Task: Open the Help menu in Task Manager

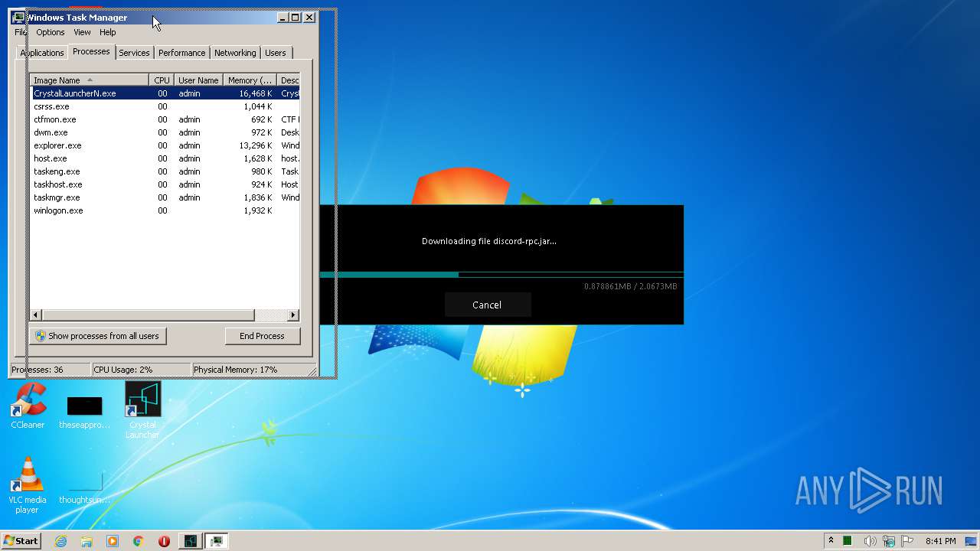Action: pyautogui.click(x=108, y=32)
